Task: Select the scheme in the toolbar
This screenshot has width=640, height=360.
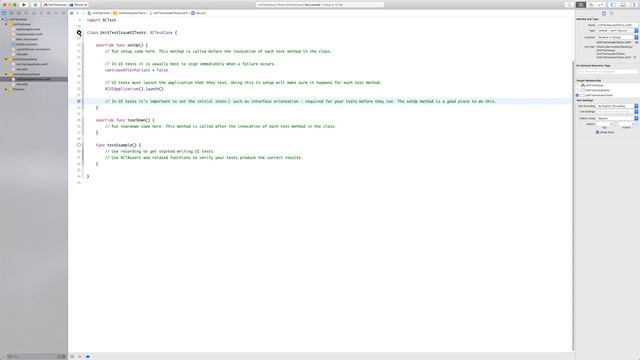Action: 55,5
